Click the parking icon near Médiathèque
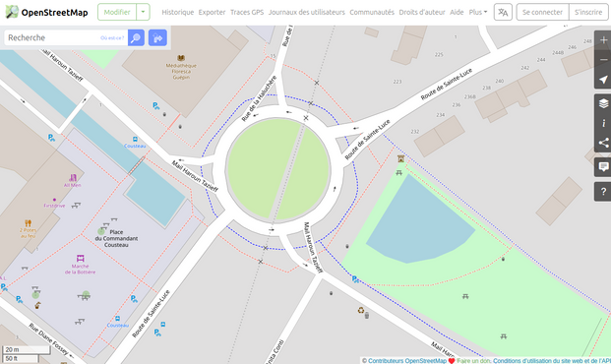611x364 pixels. (x=155, y=105)
